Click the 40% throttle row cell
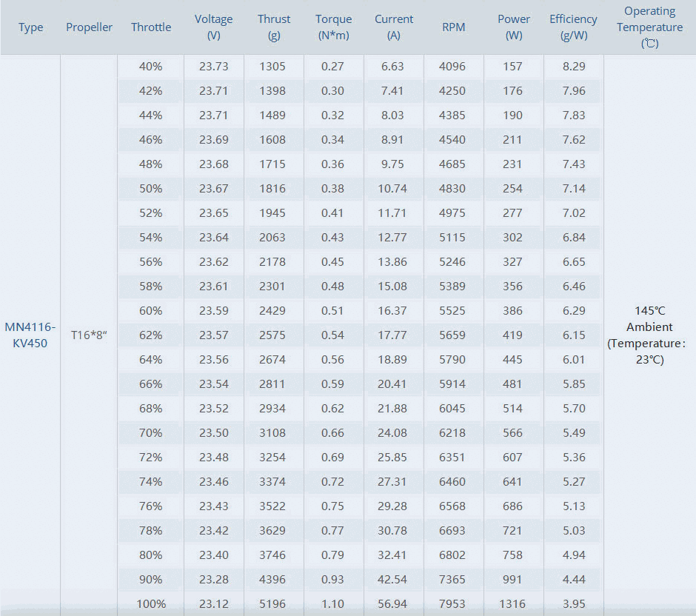696x616 pixels. pos(150,67)
